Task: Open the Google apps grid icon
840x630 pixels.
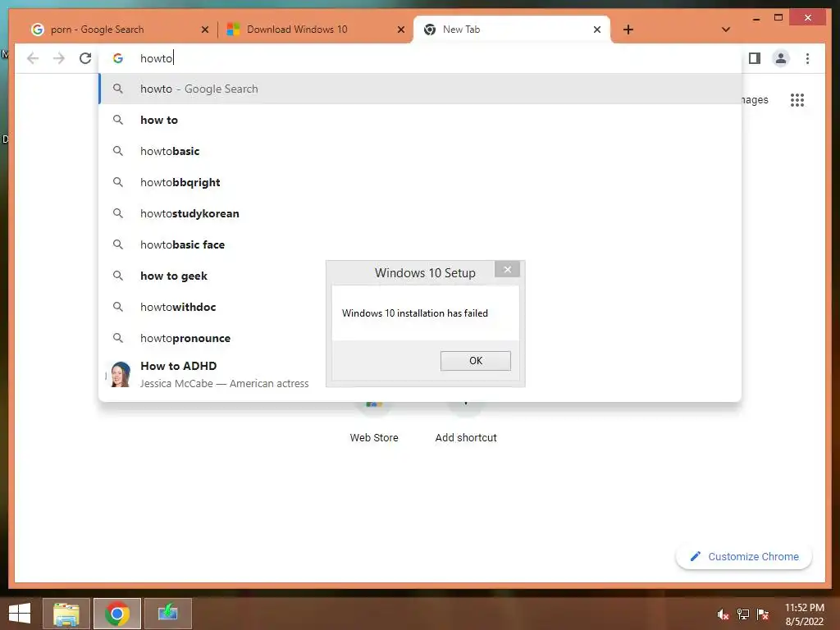Action: tap(797, 99)
